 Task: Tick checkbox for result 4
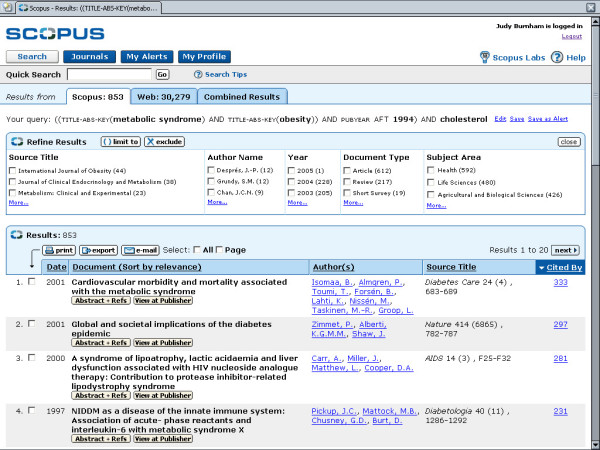(x=32, y=411)
